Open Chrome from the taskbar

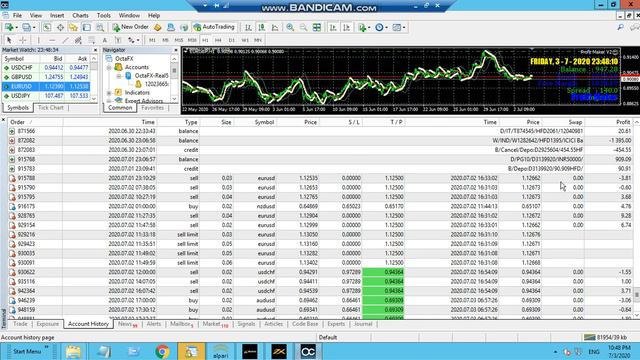pyautogui.click(x=162, y=351)
